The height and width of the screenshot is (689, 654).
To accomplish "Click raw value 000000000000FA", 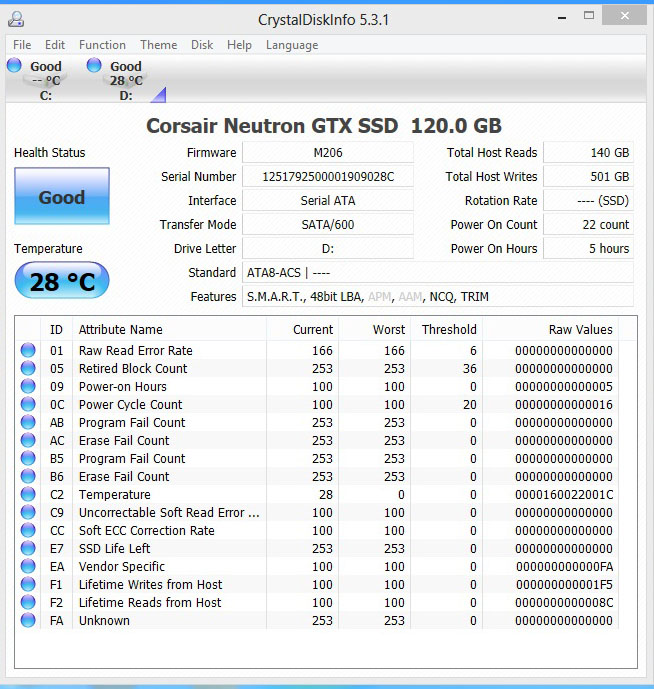I will [x=564, y=566].
